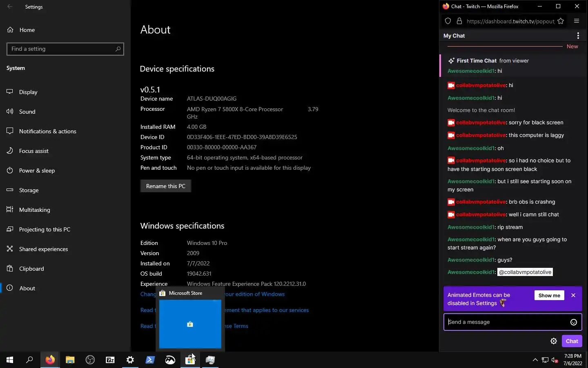Screen dimensions: 588x368
Task: Click the device name ATLAS-DUQ00AGIG
Action: [x=212, y=99]
